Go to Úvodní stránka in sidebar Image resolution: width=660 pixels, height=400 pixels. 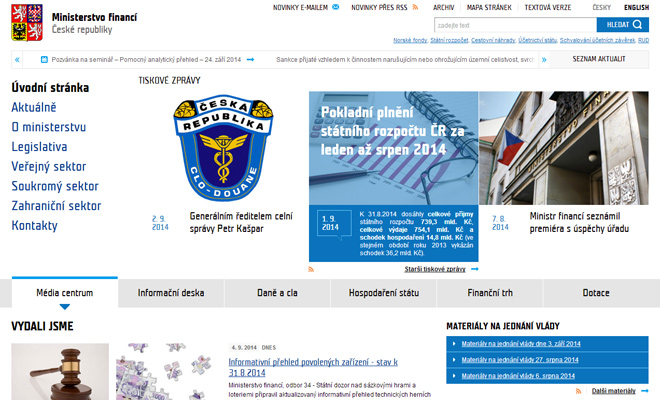pos(50,88)
